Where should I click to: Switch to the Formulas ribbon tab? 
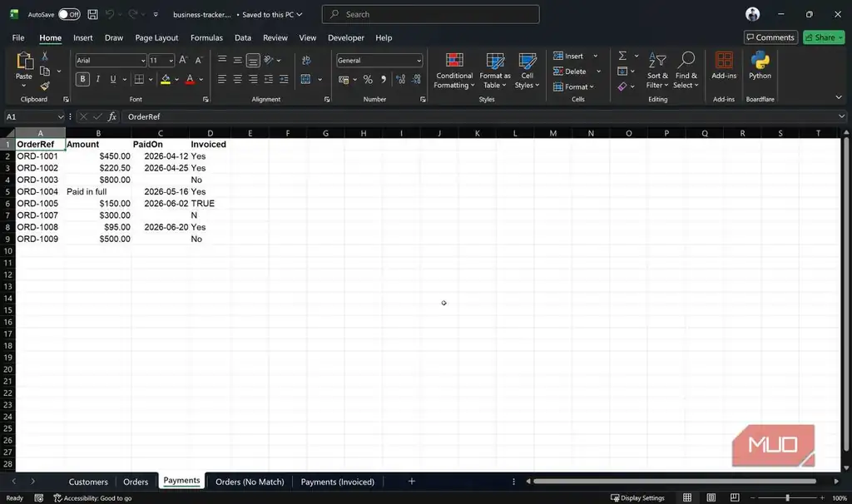206,37
